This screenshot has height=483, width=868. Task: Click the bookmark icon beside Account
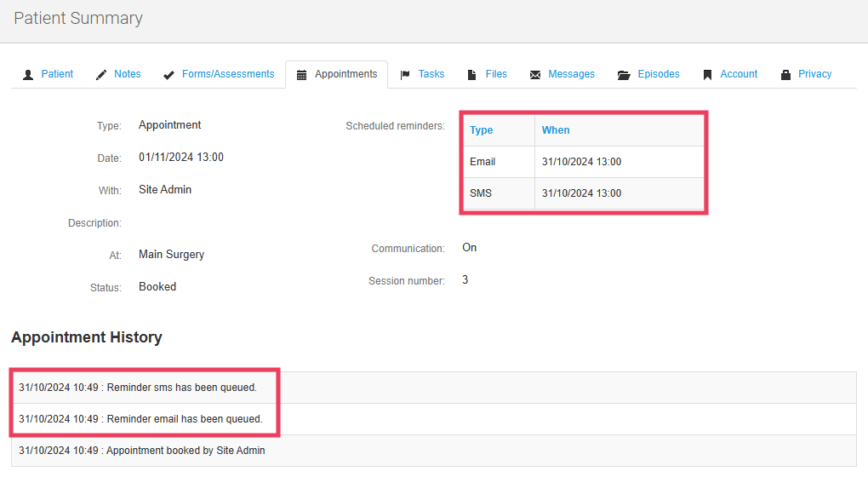click(707, 75)
